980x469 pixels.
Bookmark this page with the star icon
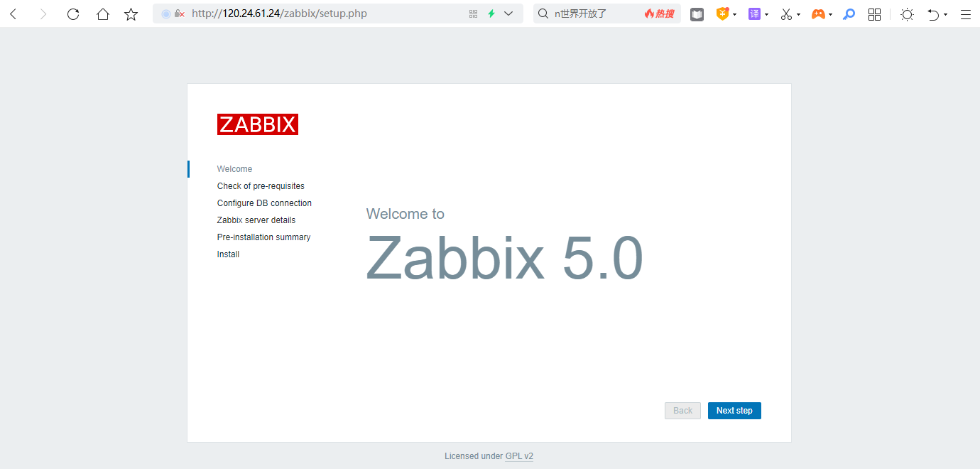coord(131,14)
